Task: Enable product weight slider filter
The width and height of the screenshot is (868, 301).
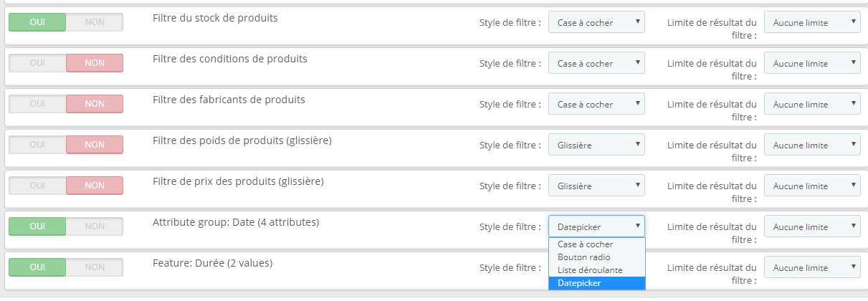Action: [37, 145]
